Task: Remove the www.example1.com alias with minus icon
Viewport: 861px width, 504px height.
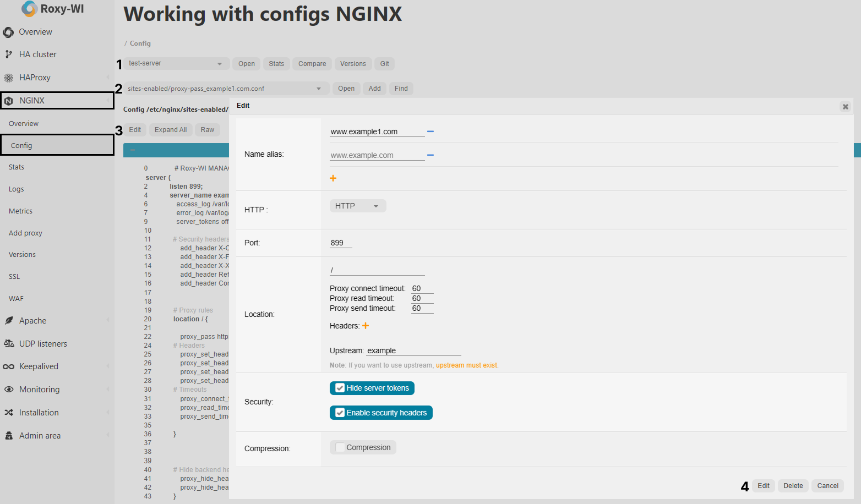Action: 430,132
